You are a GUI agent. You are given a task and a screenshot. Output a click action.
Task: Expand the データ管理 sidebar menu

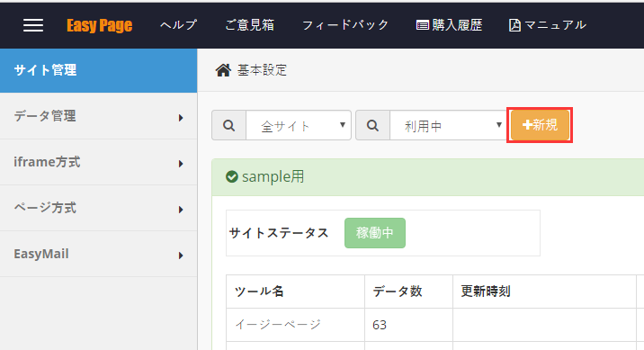[x=99, y=116]
